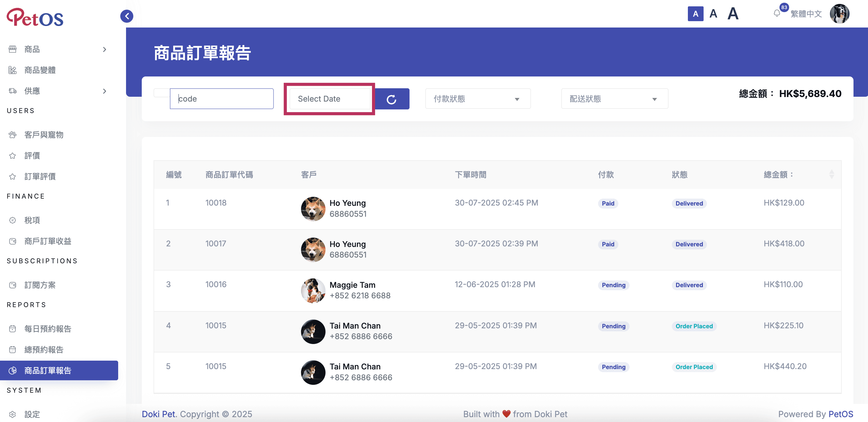The height and width of the screenshot is (422, 868).
Task: Click Order Placed badge for HK$440.20 row
Action: [694, 367]
